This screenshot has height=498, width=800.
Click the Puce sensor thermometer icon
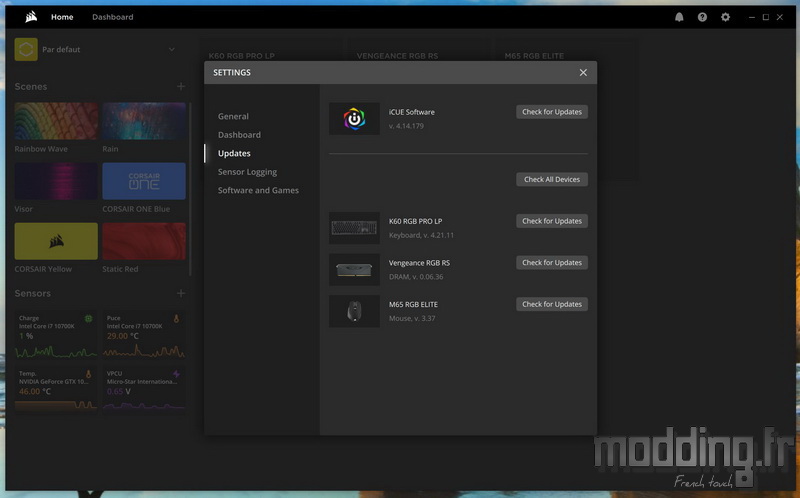177,318
